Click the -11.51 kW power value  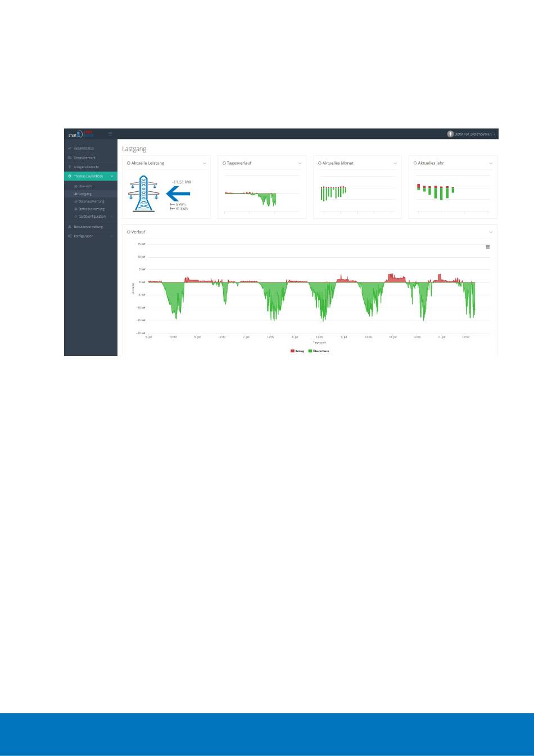182,182
